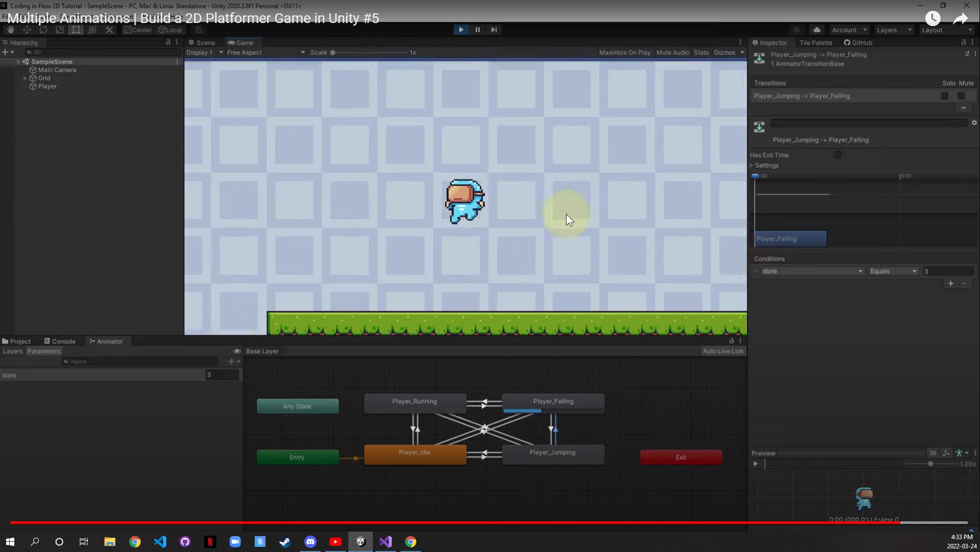This screenshot has width=980, height=552.
Task: Select the Player_Running state node
Action: (415, 403)
